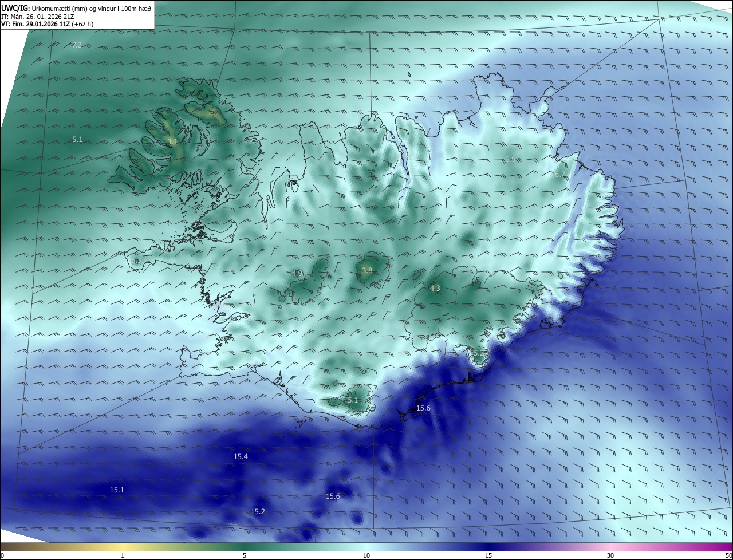Viewport: 733px width, 560px height.
Task: Click the color scale bar along the bottom
Action: [x=366, y=547]
